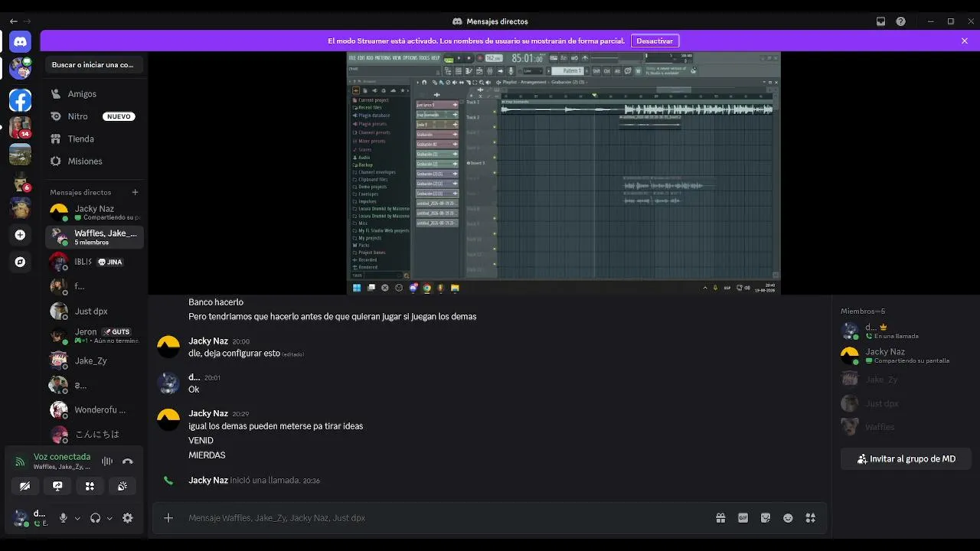The height and width of the screenshot is (551, 980).
Task: Go back with the left arrow
Action: pyautogui.click(x=13, y=21)
